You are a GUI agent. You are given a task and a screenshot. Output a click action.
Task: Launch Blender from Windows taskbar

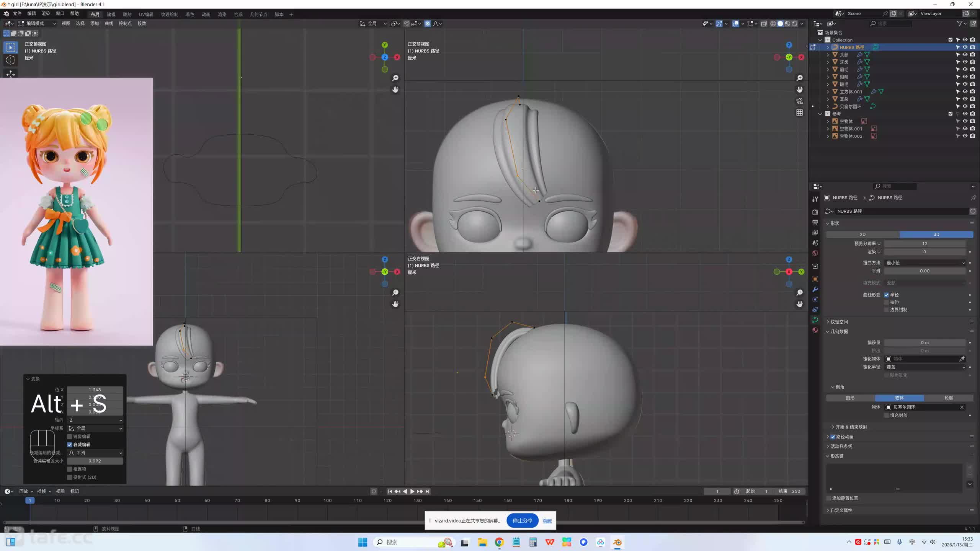[x=617, y=542]
